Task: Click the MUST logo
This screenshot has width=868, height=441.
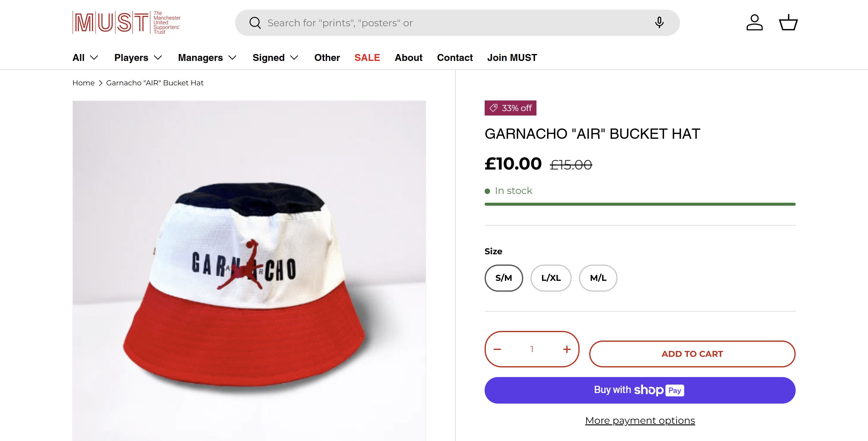Action: pyautogui.click(x=126, y=23)
